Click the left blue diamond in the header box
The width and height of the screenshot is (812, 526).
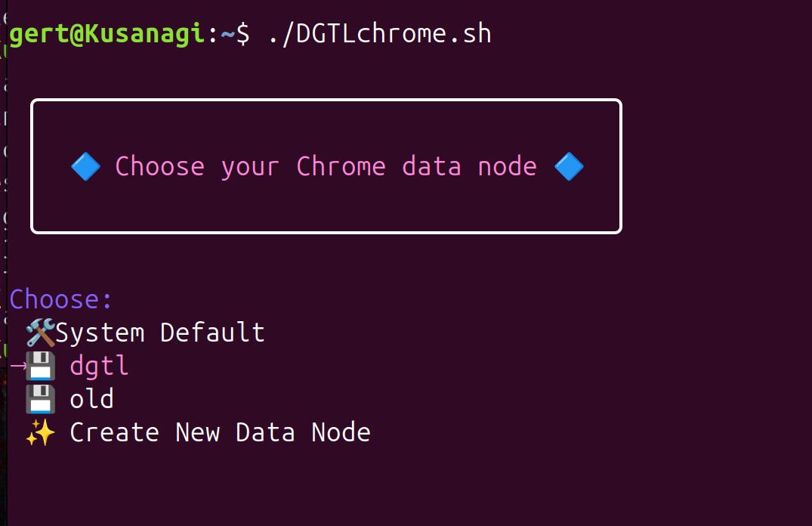point(85,166)
